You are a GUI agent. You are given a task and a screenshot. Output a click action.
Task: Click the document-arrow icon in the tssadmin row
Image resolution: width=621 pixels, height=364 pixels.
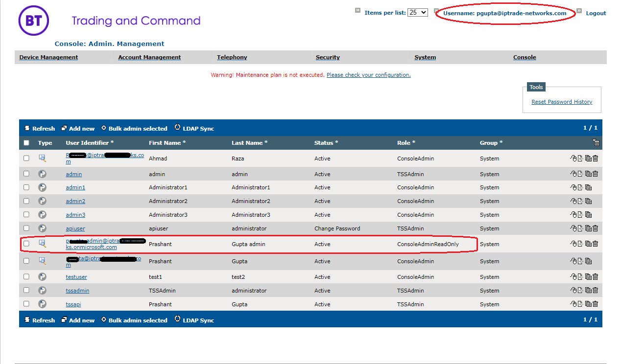pos(580,291)
